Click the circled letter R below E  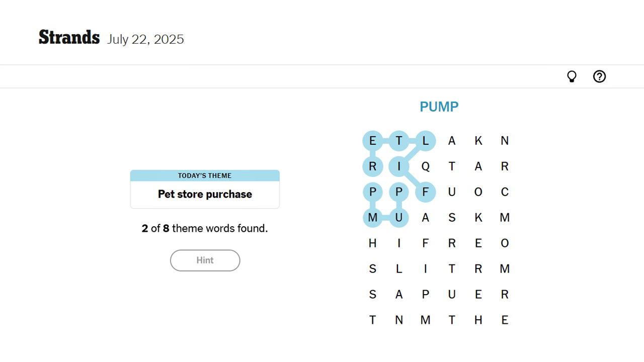(372, 166)
